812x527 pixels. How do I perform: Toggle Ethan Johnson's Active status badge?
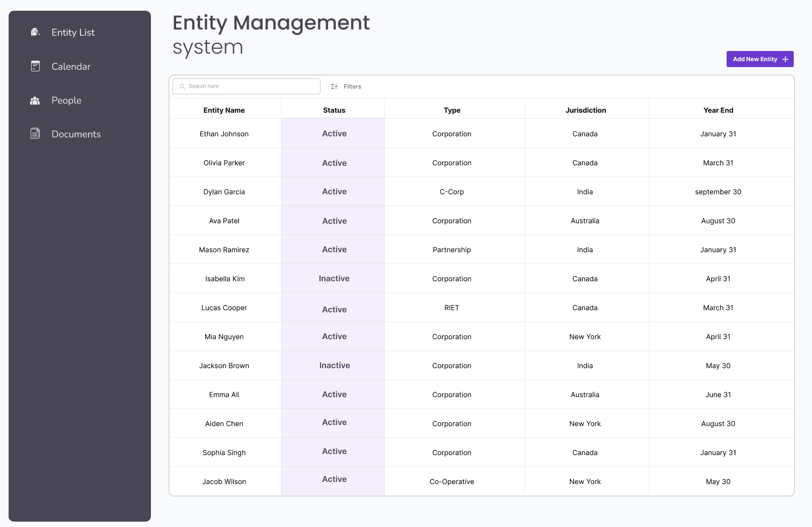334,133
